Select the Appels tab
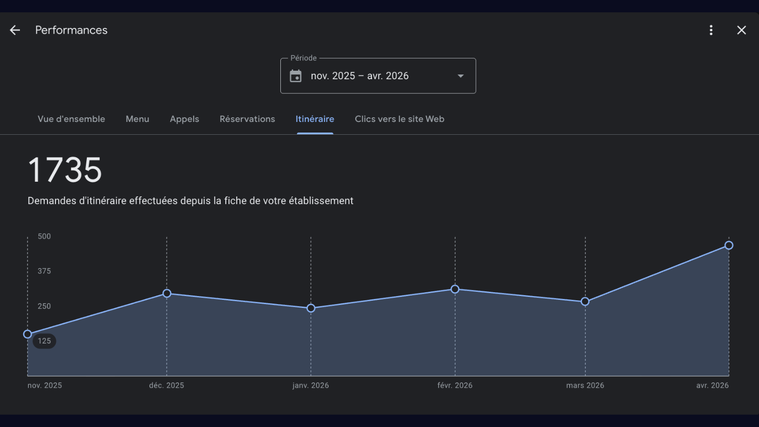759x427 pixels. tap(184, 119)
